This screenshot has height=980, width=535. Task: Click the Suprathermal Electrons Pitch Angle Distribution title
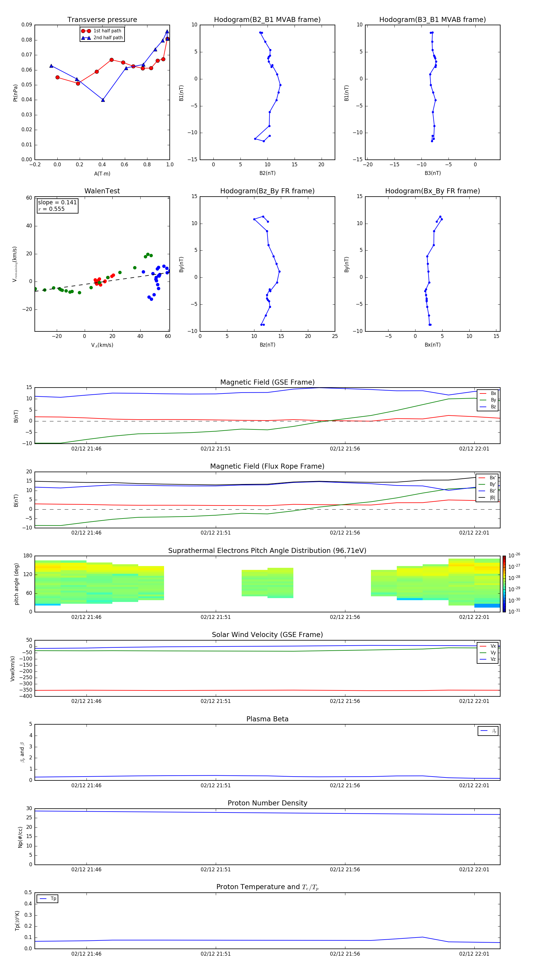(267, 551)
